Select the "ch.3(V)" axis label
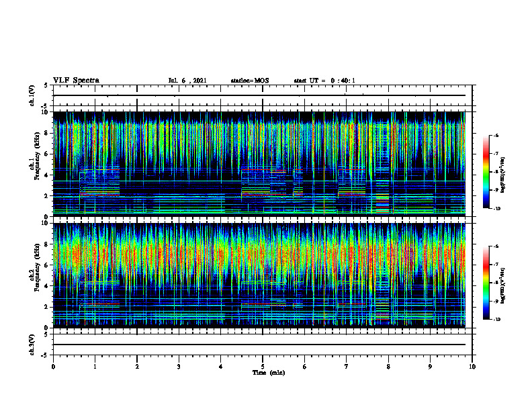 pos(32,345)
